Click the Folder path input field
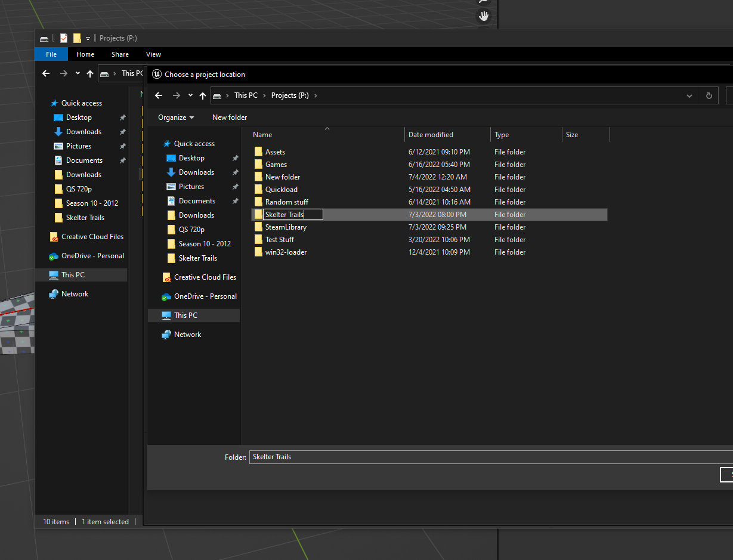This screenshot has width=733, height=560. pos(491,457)
